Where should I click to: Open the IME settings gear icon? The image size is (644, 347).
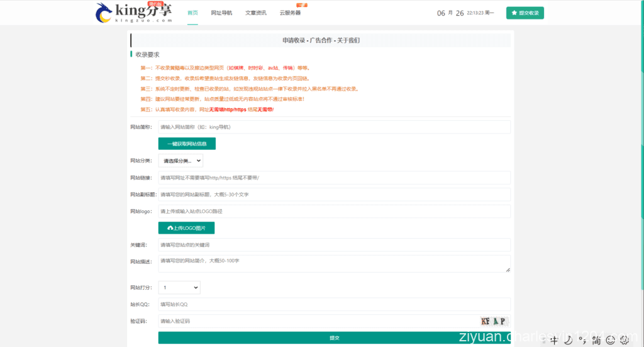point(625,340)
